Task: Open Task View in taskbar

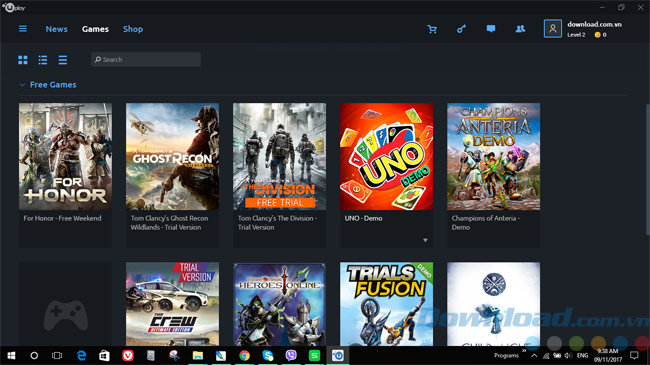Action: click(x=57, y=355)
